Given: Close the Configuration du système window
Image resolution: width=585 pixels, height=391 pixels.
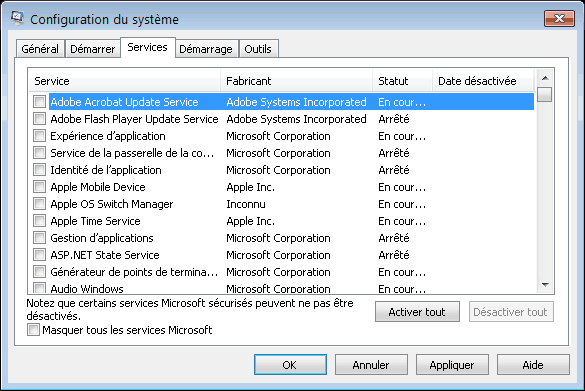Looking at the screenshot, I should click(x=559, y=19).
